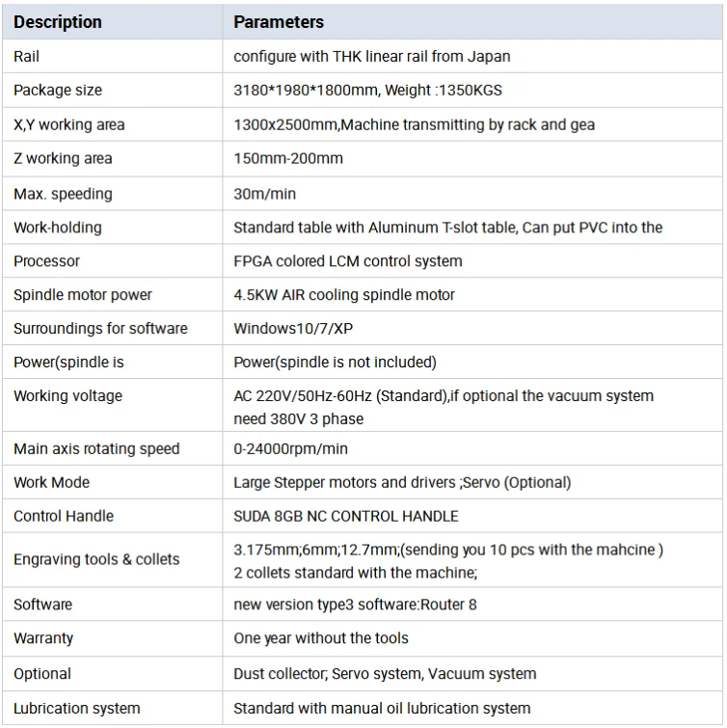The height and width of the screenshot is (728, 727).
Task: Select the 3180*1980*1800mm package size value
Action: (367, 90)
